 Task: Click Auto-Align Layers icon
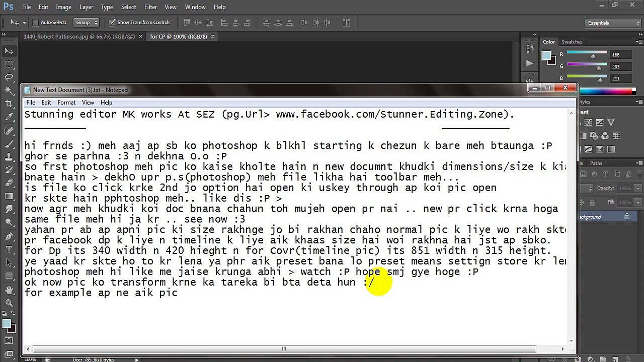coord(346,23)
